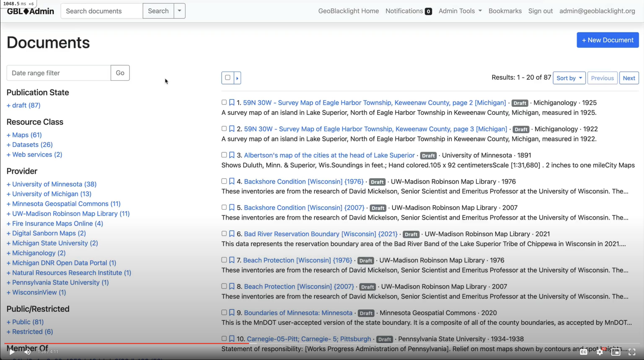Click video player settings gear icon
The width and height of the screenshot is (644, 360).
pyautogui.click(x=600, y=352)
